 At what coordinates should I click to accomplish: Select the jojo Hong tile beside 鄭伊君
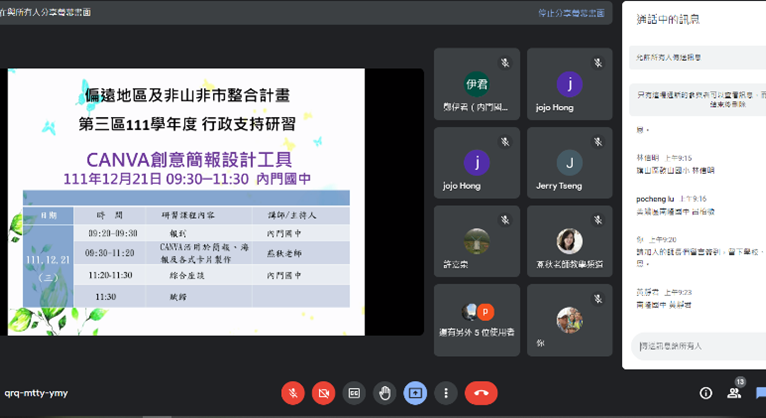(x=570, y=84)
